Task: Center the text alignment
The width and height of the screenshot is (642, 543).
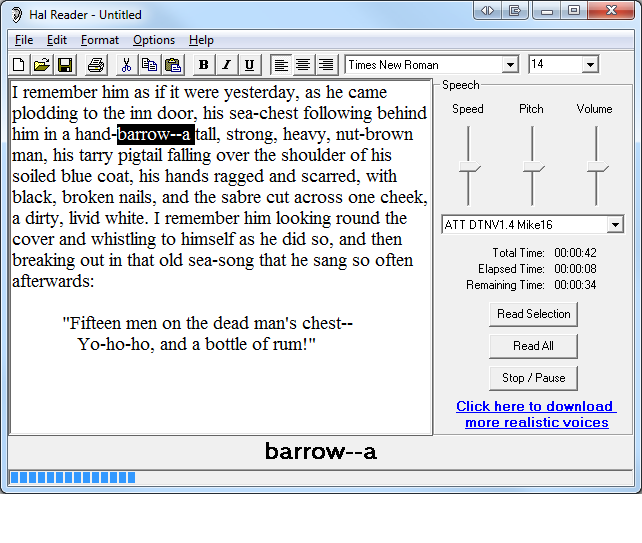Action: pos(303,65)
